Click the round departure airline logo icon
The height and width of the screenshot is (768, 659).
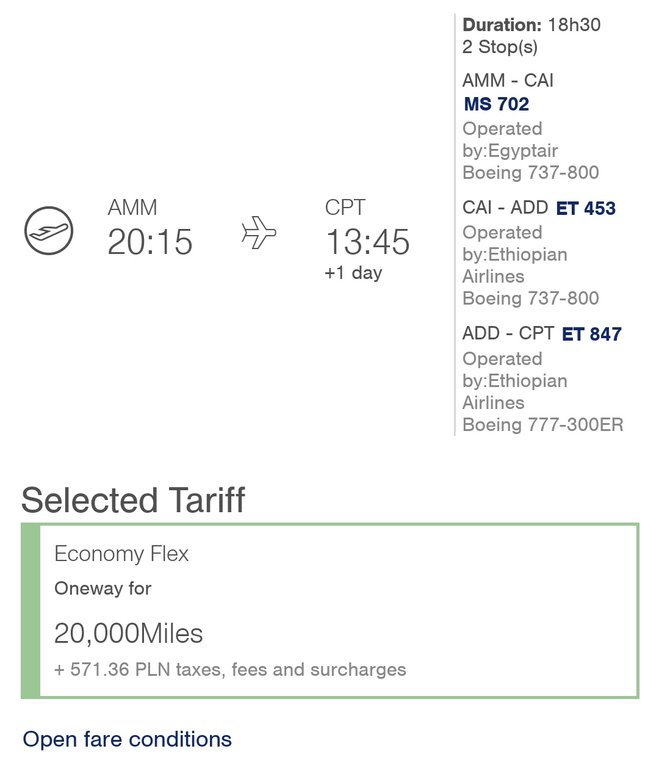click(x=49, y=230)
